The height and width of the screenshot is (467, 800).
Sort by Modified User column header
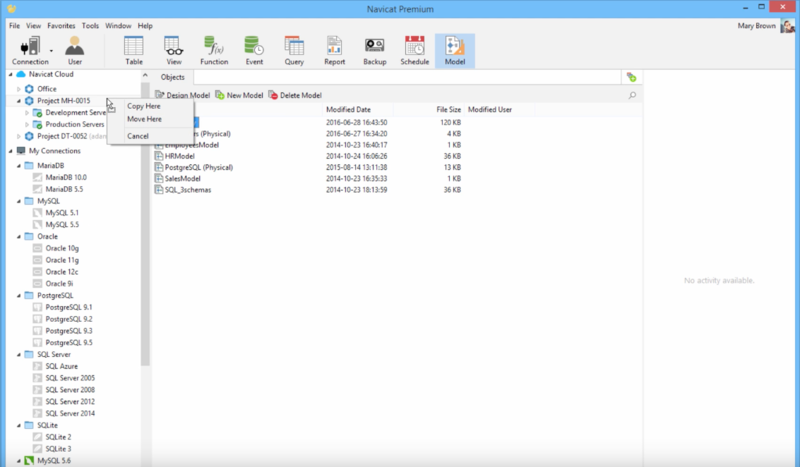pyautogui.click(x=499, y=110)
